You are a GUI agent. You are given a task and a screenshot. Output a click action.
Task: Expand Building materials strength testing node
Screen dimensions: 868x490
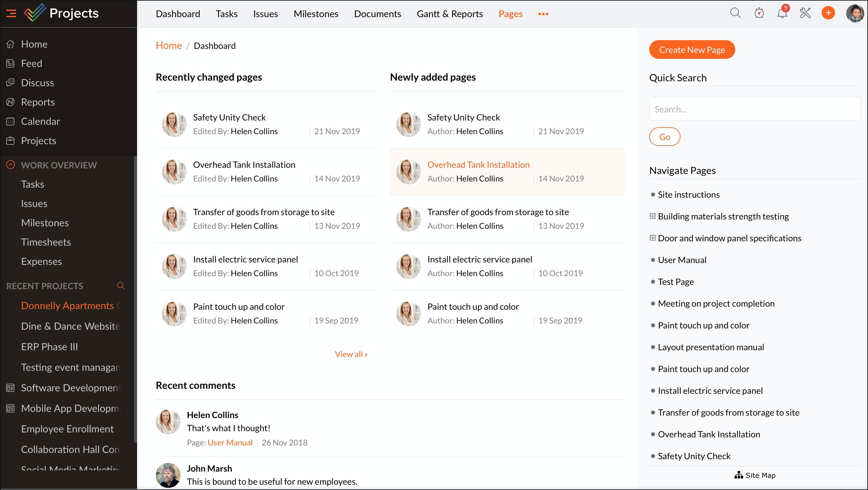click(653, 216)
